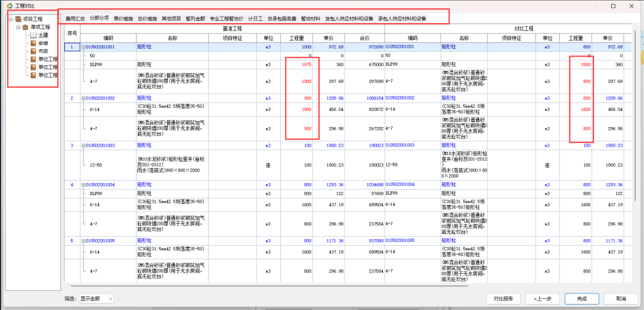
Task: Go to the 暂估材料 tab
Action: 310,19
